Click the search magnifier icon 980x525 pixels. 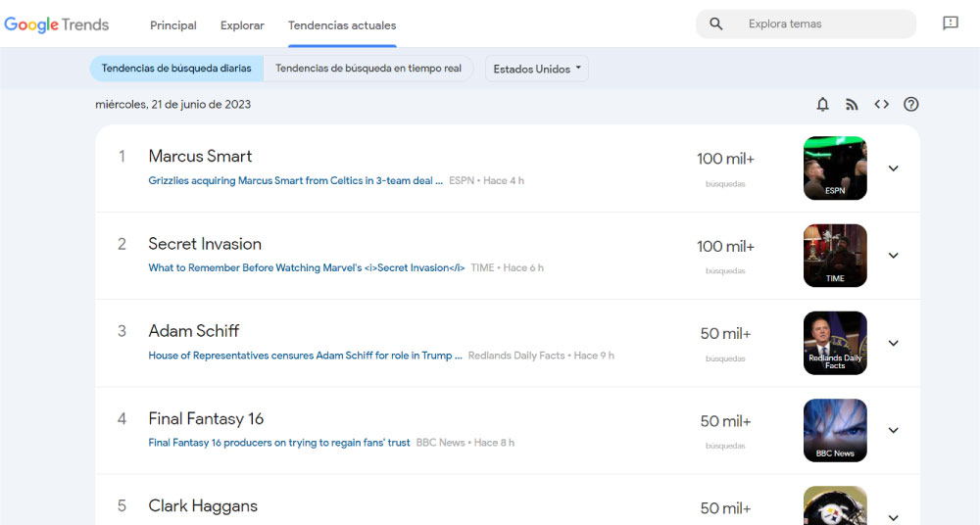point(716,24)
